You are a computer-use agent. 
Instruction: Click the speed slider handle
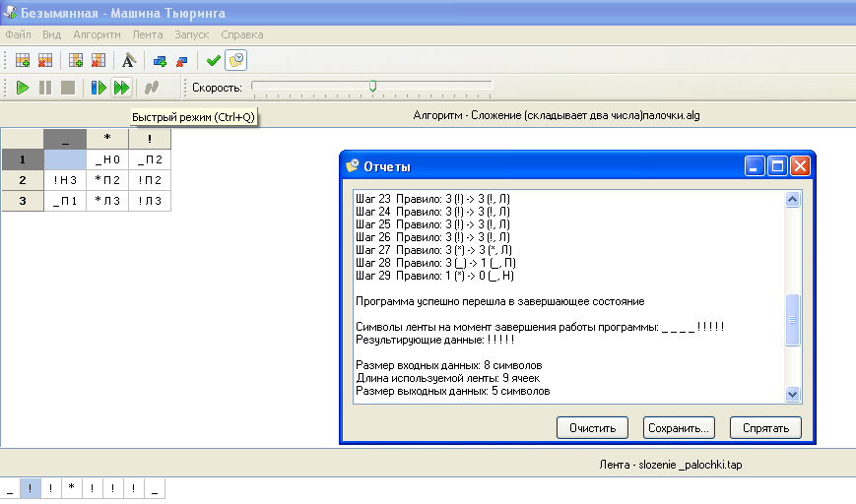coord(373,86)
